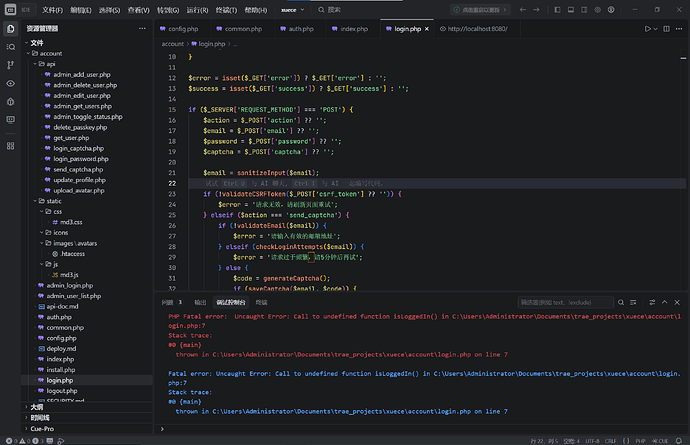Click the panel search magnifier icon
The image size is (690, 445).
pos(621,302)
